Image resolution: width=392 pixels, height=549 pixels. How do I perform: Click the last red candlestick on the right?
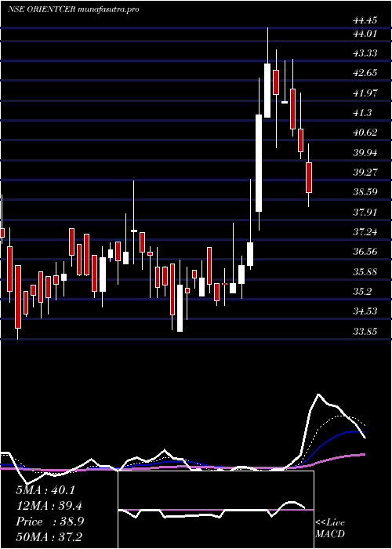309,177
